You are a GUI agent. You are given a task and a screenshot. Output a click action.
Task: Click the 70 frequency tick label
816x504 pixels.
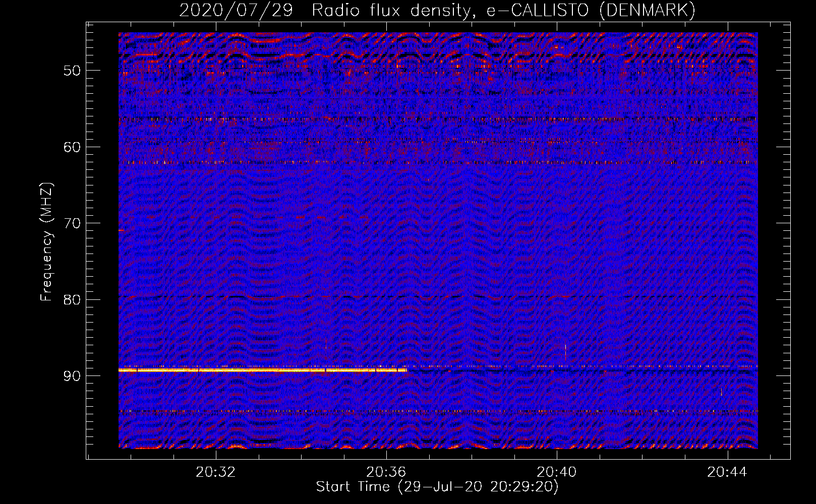[72, 223]
